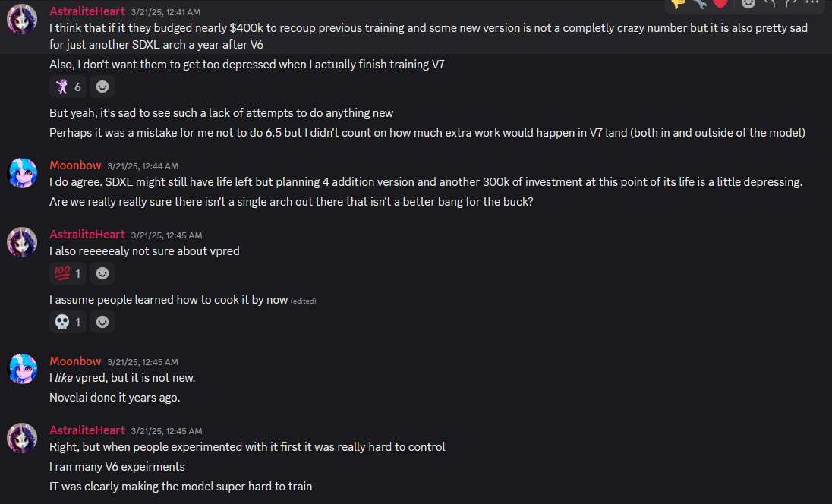Image resolution: width=832 pixels, height=504 pixels.
Task: Open Moonbow's avatar at the 12:44 AM message
Action: (x=22, y=173)
